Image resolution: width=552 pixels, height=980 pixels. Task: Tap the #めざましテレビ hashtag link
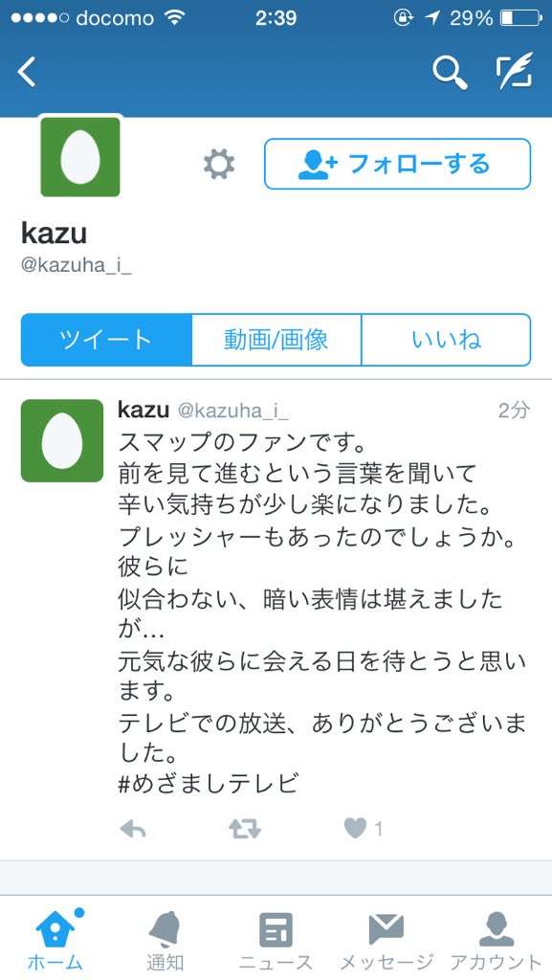pos(210,783)
